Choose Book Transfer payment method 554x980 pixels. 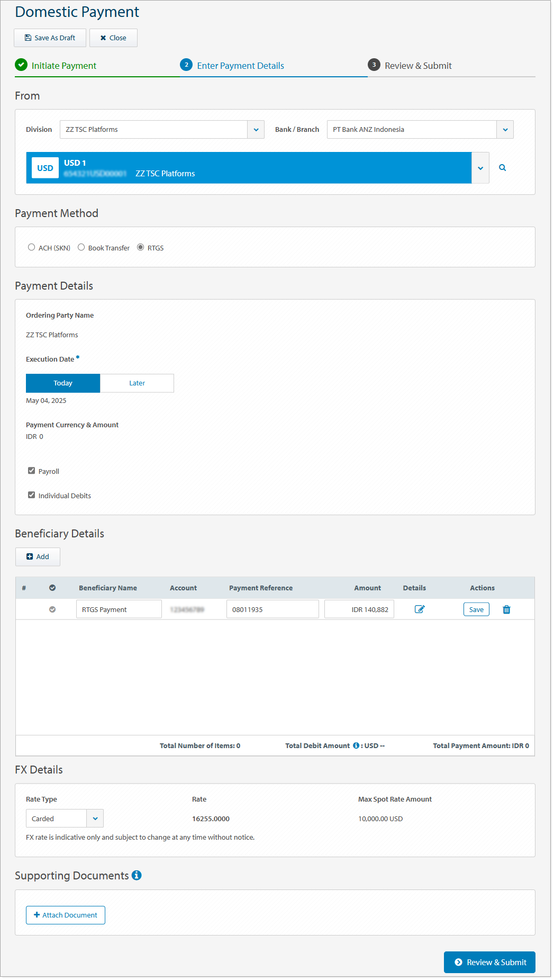81,247
